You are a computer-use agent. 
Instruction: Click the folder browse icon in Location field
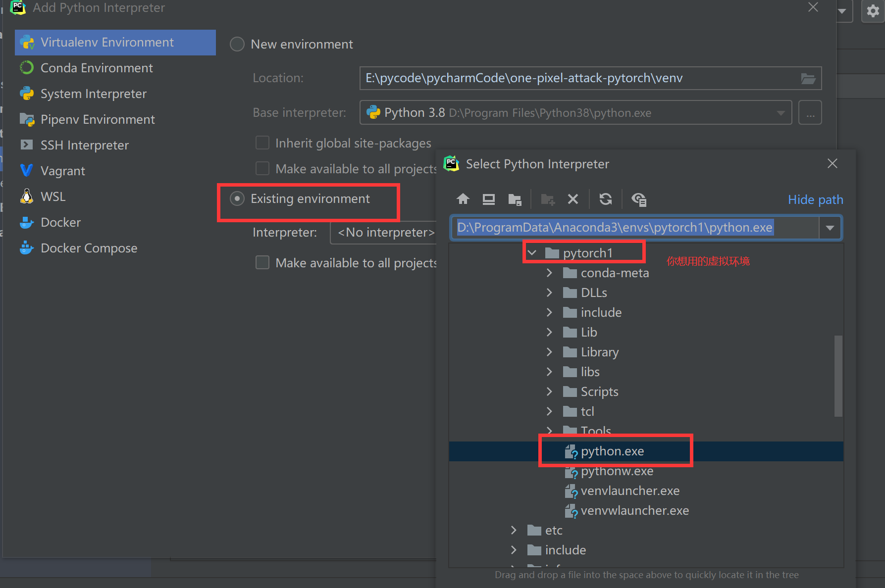point(808,78)
